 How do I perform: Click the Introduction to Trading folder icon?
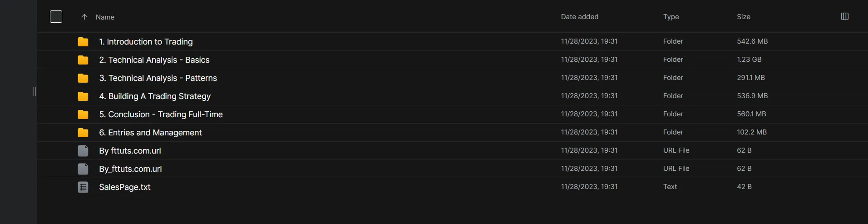83,42
